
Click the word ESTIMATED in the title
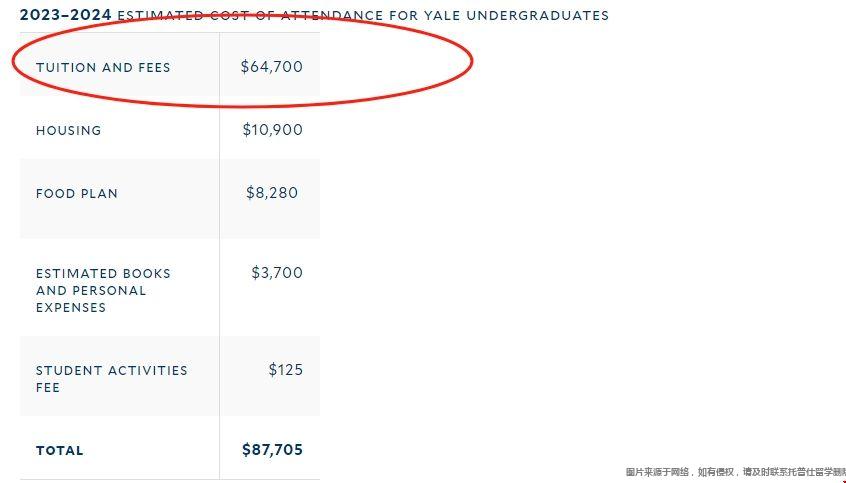(x=159, y=16)
